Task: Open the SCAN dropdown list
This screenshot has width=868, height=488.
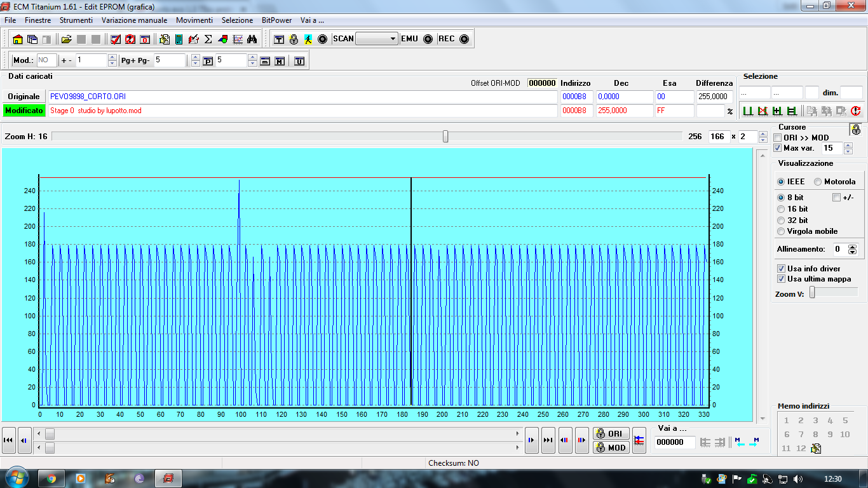Action: point(393,39)
